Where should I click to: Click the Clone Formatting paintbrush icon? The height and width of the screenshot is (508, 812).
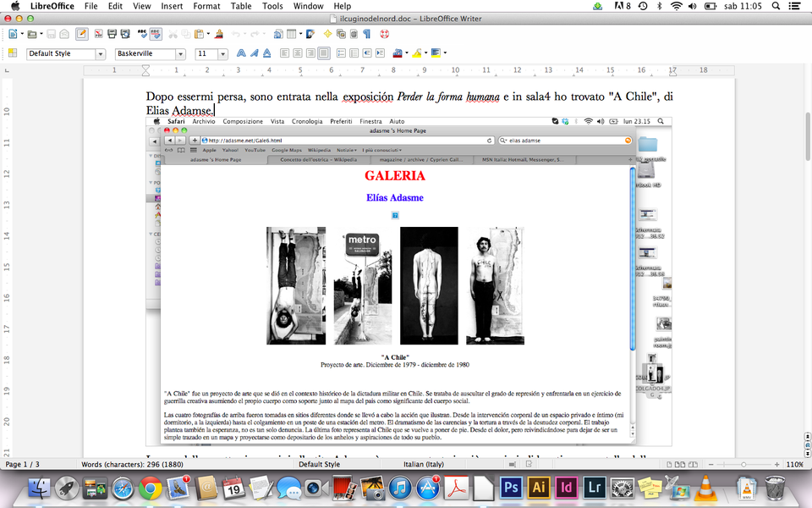[x=219, y=34]
